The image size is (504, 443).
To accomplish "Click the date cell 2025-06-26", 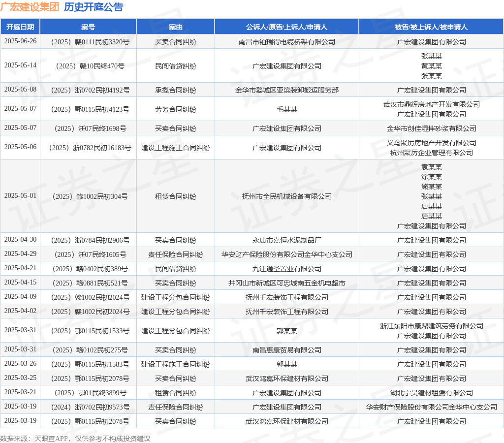I will point(20,41).
